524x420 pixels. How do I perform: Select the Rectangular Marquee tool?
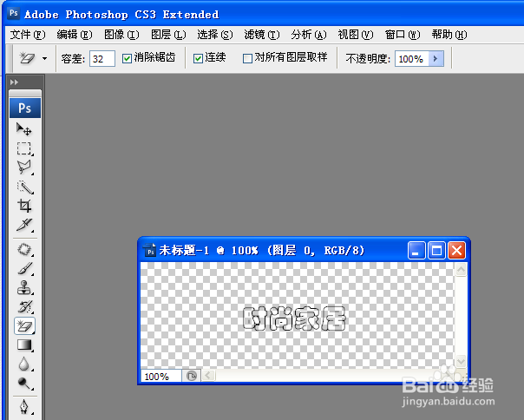coord(24,148)
